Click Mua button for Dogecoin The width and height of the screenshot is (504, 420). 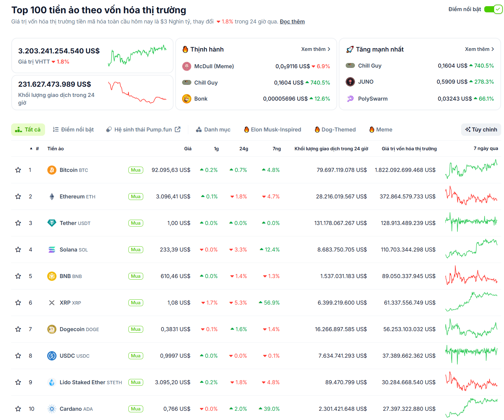click(x=136, y=329)
